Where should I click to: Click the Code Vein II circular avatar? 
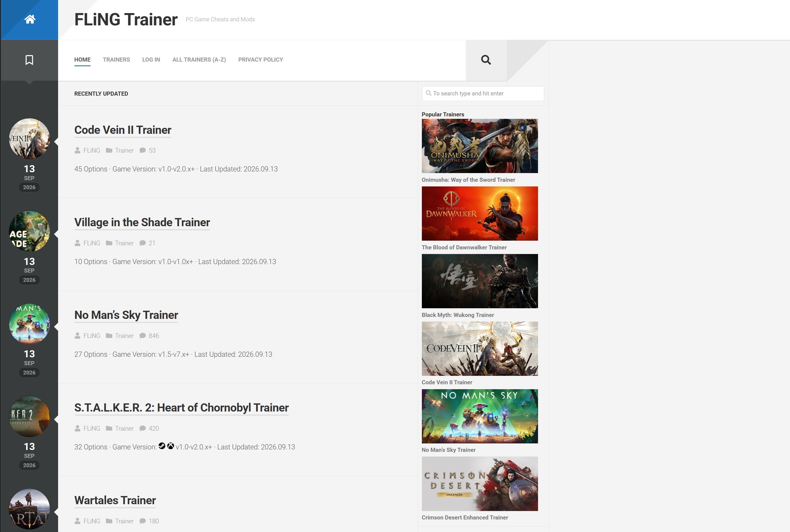29,139
